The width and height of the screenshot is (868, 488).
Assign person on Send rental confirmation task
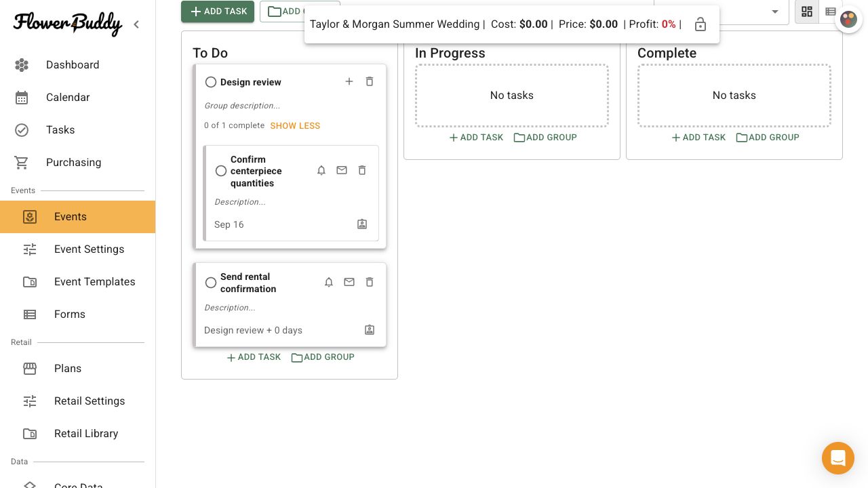point(370,330)
